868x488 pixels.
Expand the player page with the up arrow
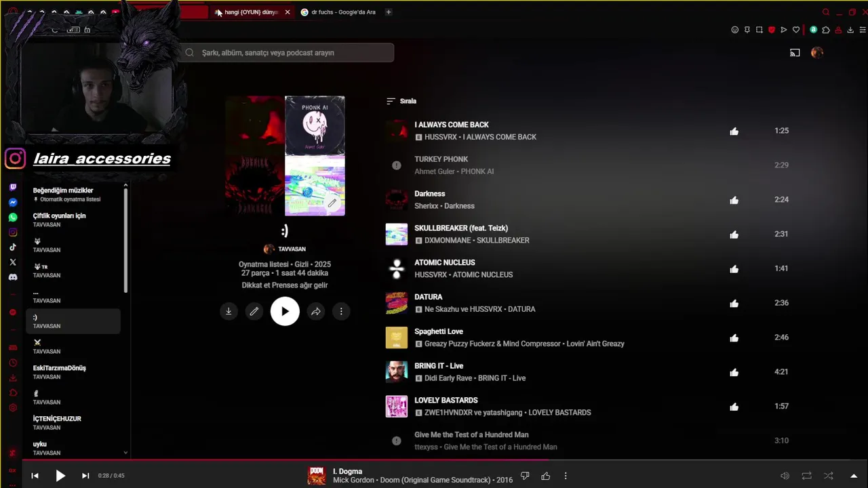[x=854, y=476]
